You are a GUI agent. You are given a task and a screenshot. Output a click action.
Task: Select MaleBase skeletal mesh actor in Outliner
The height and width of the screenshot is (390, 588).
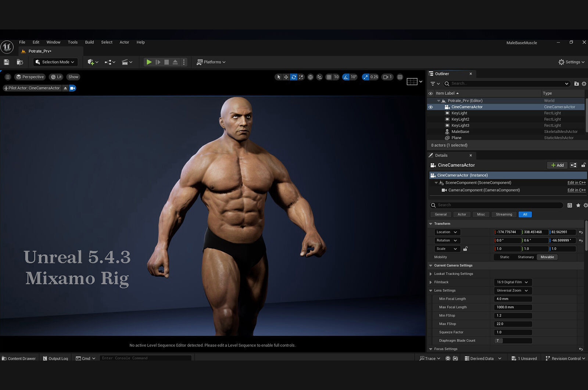(x=460, y=132)
